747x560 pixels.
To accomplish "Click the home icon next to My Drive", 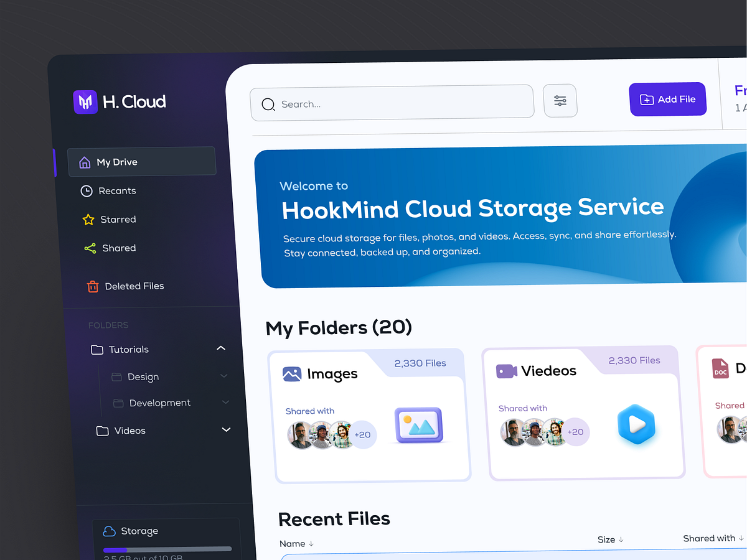I will tap(85, 162).
